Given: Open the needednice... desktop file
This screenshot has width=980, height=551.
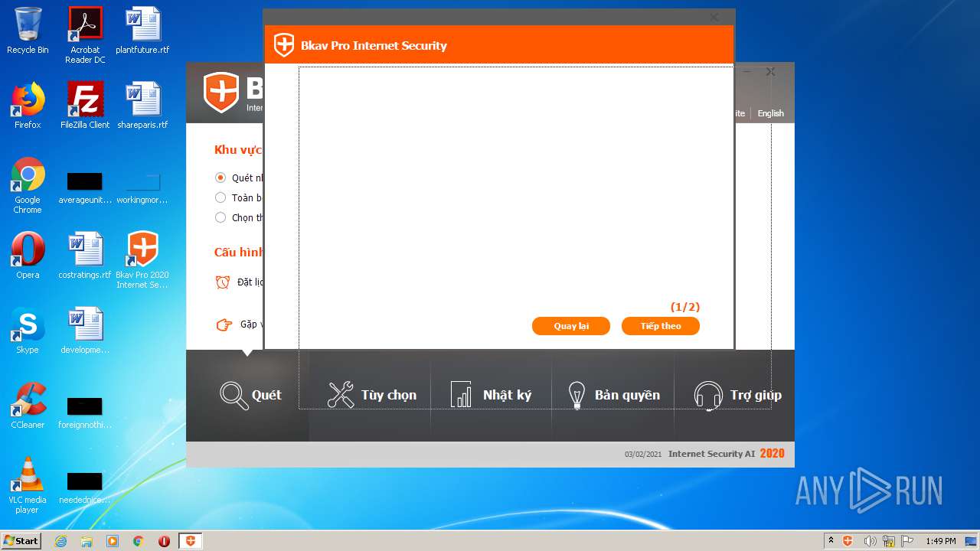Looking at the screenshot, I should point(85,487).
